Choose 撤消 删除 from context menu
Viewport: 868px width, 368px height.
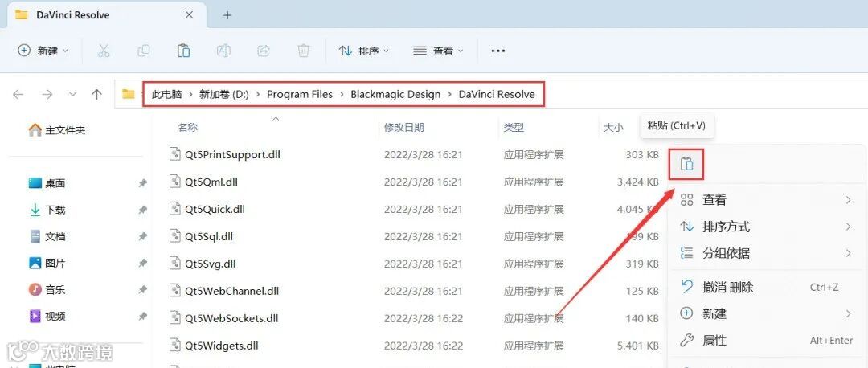pyautogui.click(x=768, y=287)
